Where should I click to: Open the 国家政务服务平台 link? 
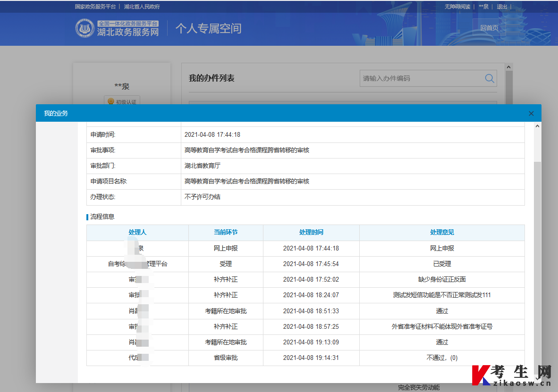point(95,7)
